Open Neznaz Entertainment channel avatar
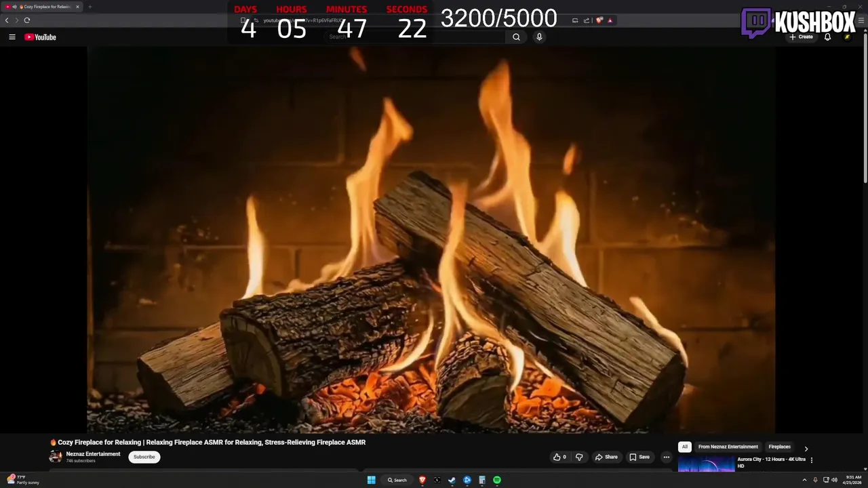Viewport: 868px width, 488px height. (56, 457)
